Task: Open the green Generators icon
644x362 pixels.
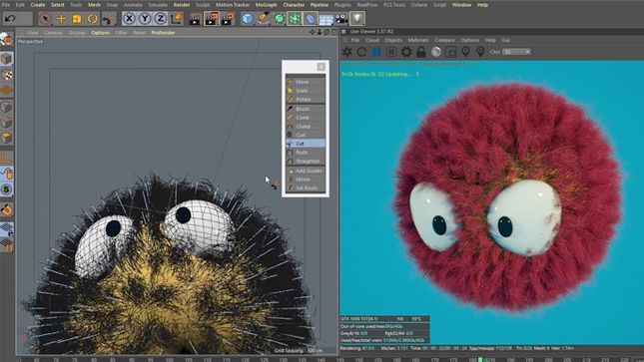Action: pyautogui.click(x=280, y=19)
